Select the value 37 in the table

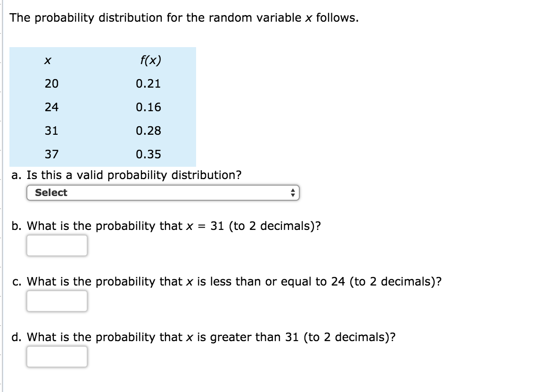tap(51, 153)
